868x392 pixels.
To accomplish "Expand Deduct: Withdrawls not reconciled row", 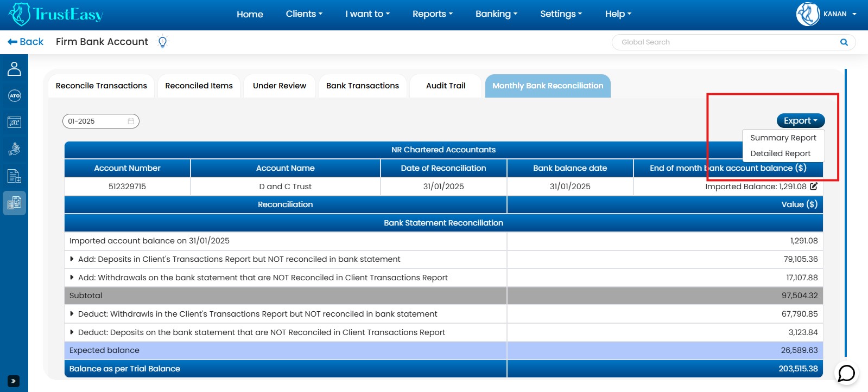I will pyautogui.click(x=72, y=314).
